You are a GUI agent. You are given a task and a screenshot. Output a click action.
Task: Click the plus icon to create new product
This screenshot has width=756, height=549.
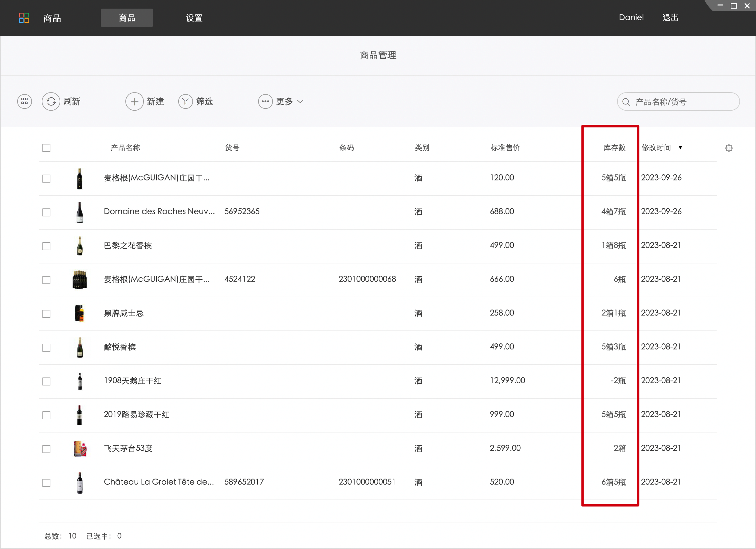tap(134, 101)
